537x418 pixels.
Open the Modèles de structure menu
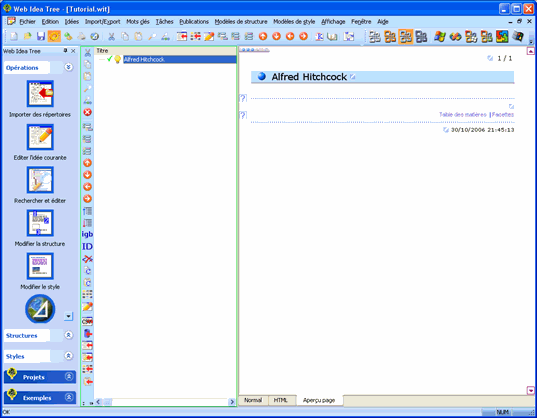coord(241,22)
